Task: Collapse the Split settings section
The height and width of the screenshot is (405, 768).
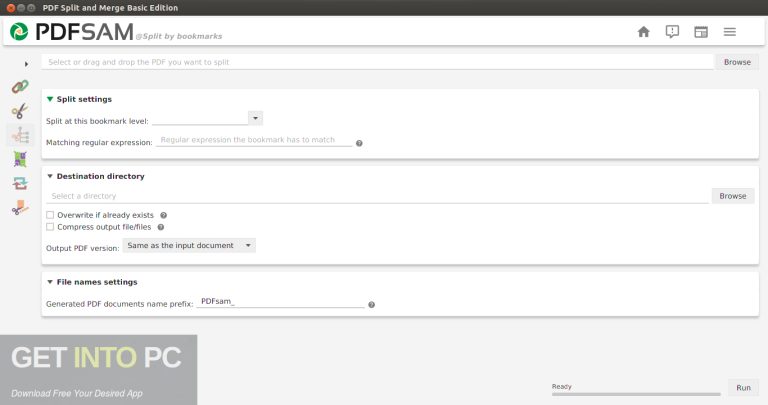Action: coord(49,99)
